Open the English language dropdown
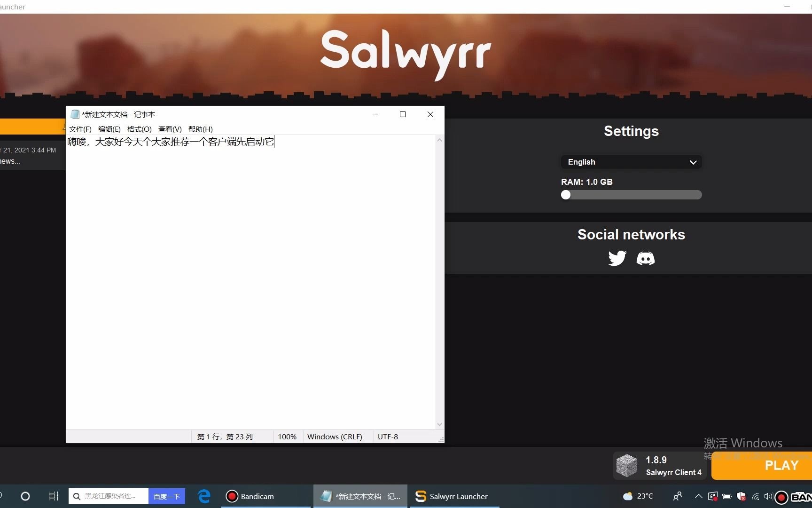Screen dimensions: 812x508 [x=631, y=162]
